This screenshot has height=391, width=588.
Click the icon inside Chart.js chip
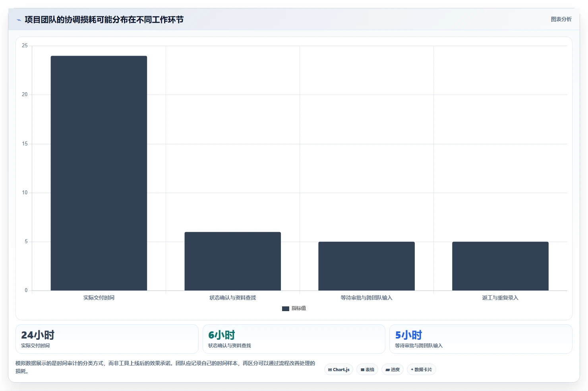330,370
